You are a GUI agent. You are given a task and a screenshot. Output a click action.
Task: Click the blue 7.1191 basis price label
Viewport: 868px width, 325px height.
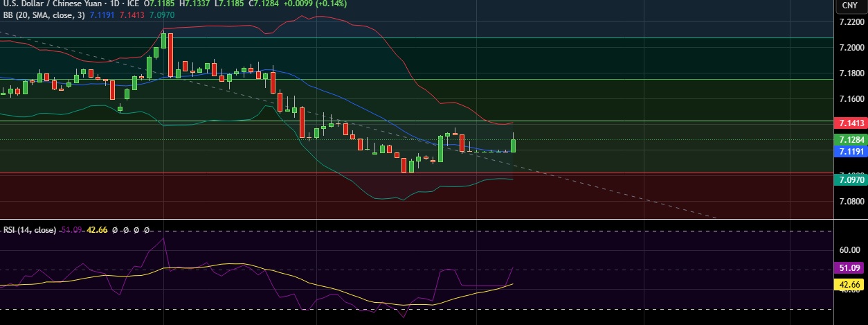click(x=849, y=151)
